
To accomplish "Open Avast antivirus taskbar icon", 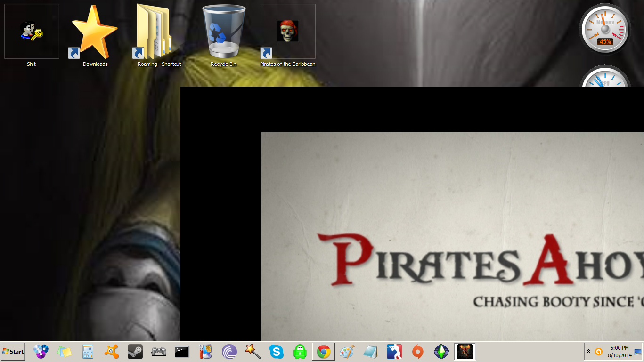I will click(111, 352).
